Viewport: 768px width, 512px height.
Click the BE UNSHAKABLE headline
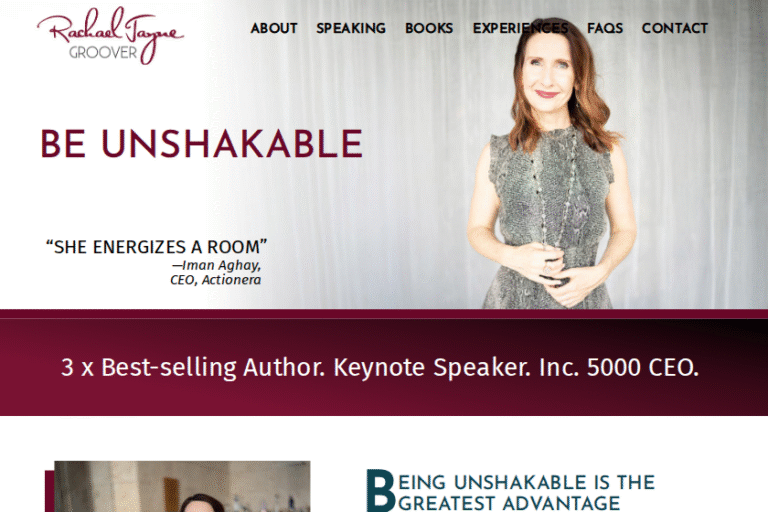(x=201, y=144)
